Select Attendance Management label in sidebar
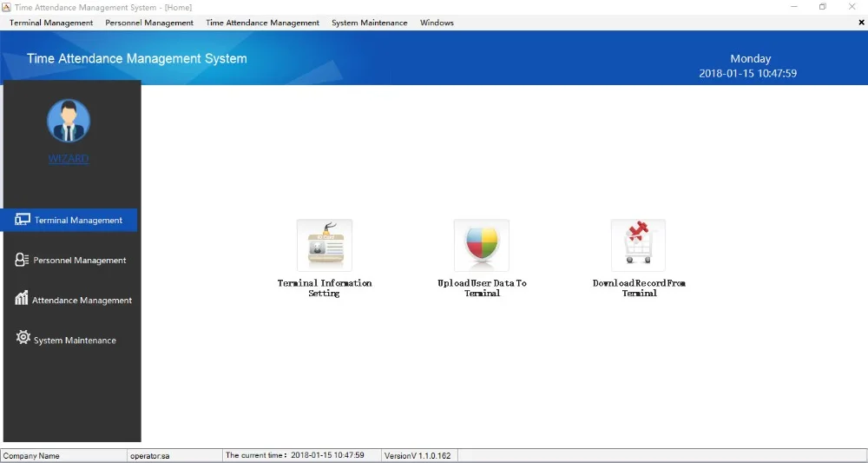This screenshot has height=463, width=868. click(x=82, y=301)
